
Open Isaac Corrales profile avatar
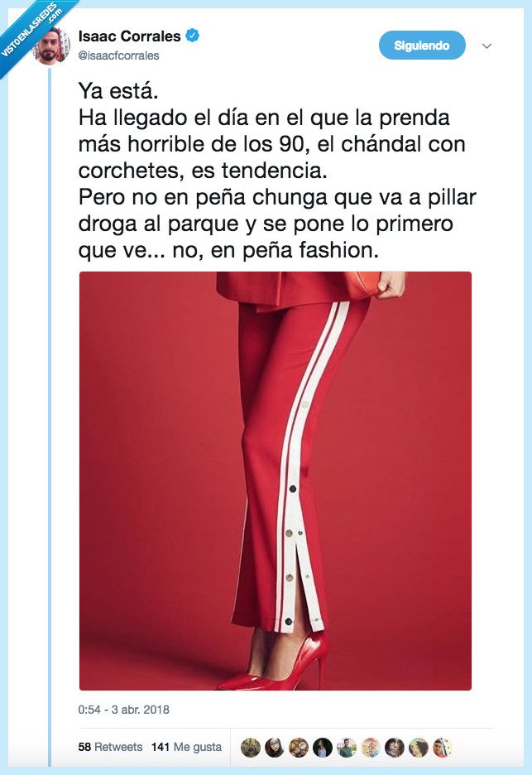(x=50, y=46)
